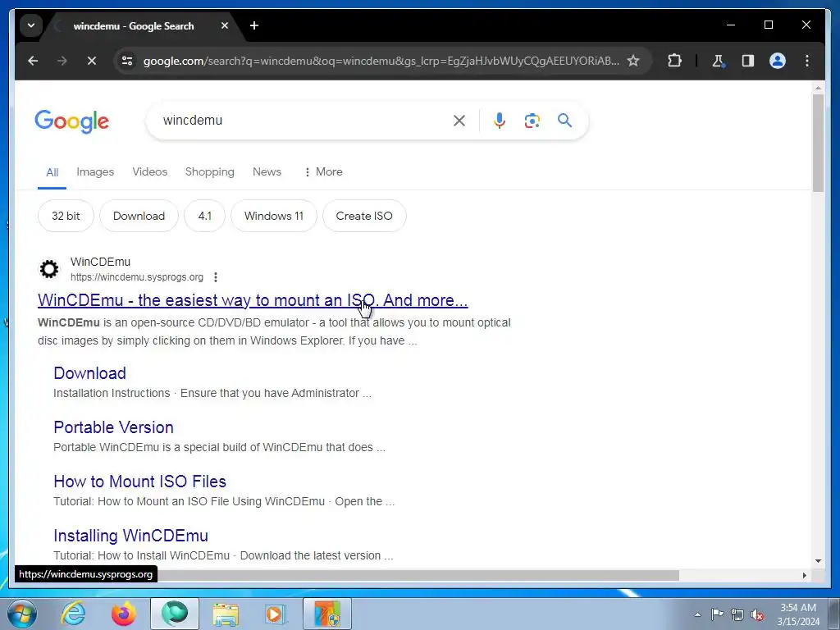
Task: Start voice search with microphone icon
Action: coord(500,121)
